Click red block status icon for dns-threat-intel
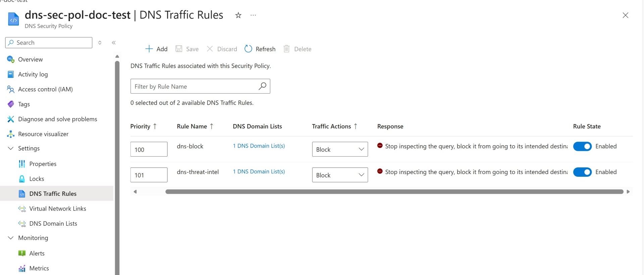This screenshot has height=275, width=644. click(x=380, y=171)
